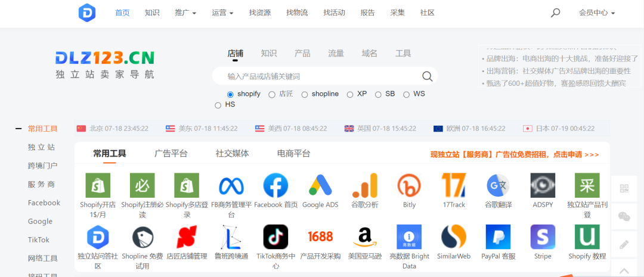Open the ADSPY icon
644x277 pixels.
point(543,185)
